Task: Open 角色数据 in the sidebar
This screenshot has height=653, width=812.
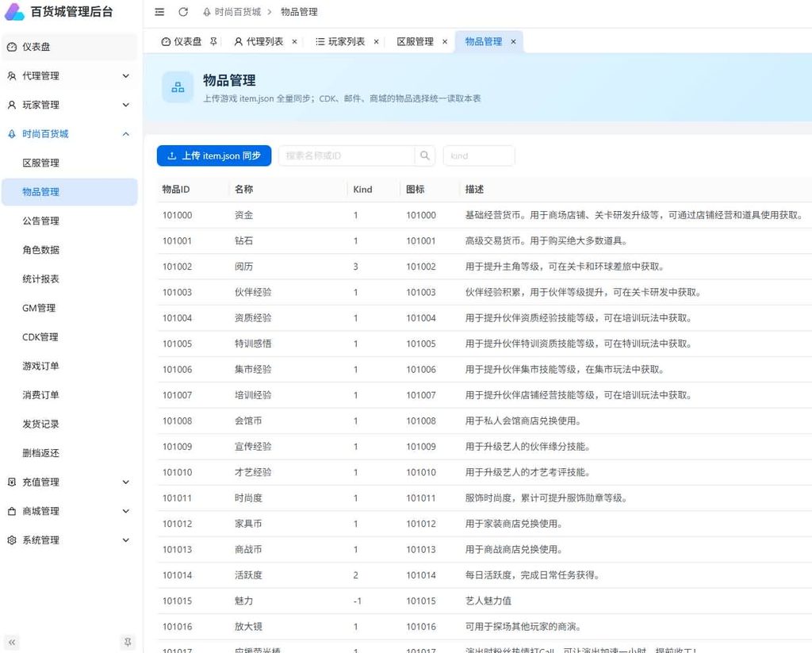Action: pos(70,250)
